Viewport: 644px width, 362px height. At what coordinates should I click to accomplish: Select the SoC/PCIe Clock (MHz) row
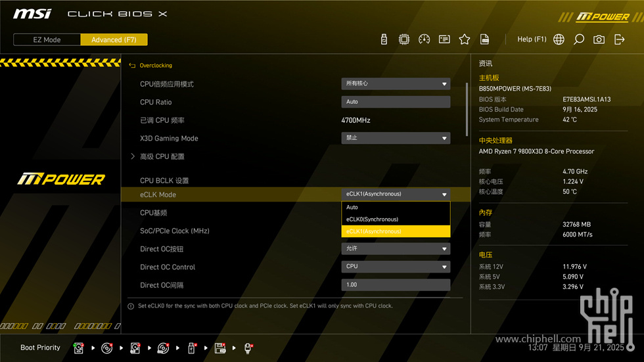pos(175,231)
